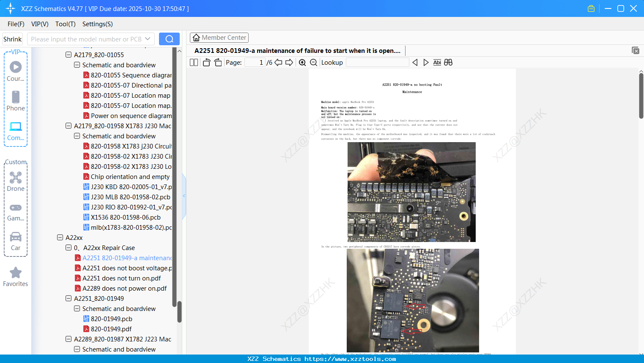
Task: Collapse the A22xx tree node
Action: click(60, 237)
